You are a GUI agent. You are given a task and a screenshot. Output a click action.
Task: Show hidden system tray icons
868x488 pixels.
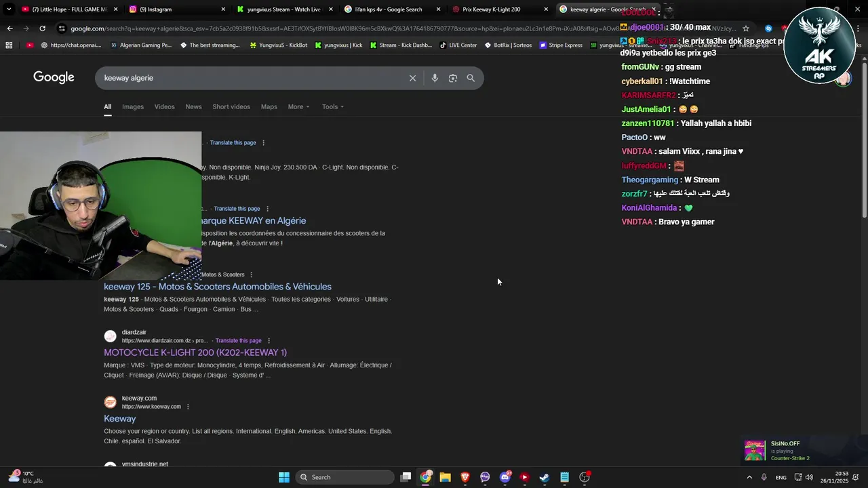click(x=749, y=477)
